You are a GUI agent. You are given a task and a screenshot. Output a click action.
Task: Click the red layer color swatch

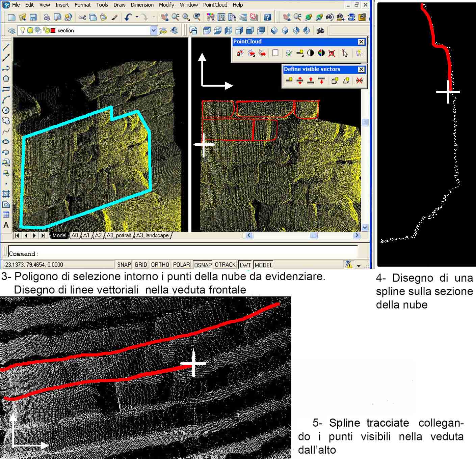click(x=53, y=30)
